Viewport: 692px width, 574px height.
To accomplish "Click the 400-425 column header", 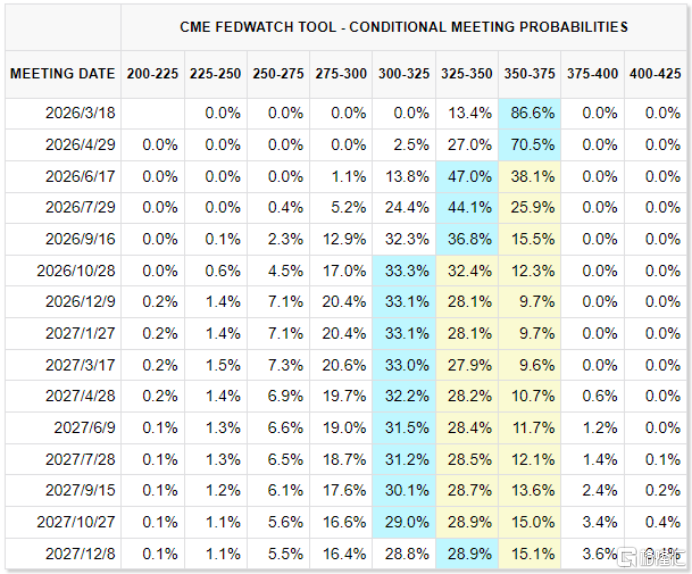I will [654, 74].
